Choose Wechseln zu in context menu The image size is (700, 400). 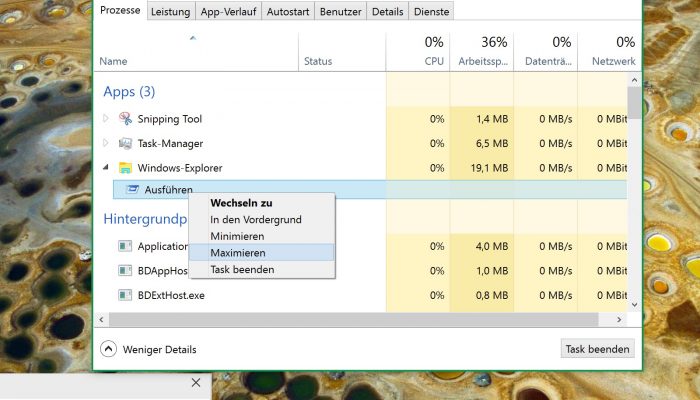coord(262,203)
